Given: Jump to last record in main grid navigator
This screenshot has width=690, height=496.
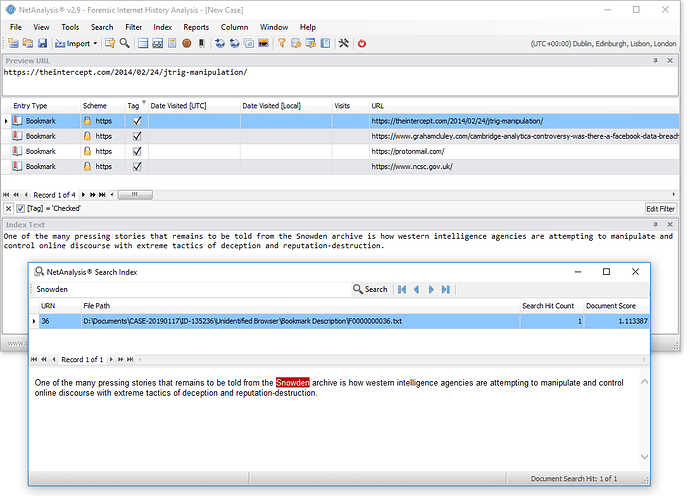Looking at the screenshot, I should (102, 195).
